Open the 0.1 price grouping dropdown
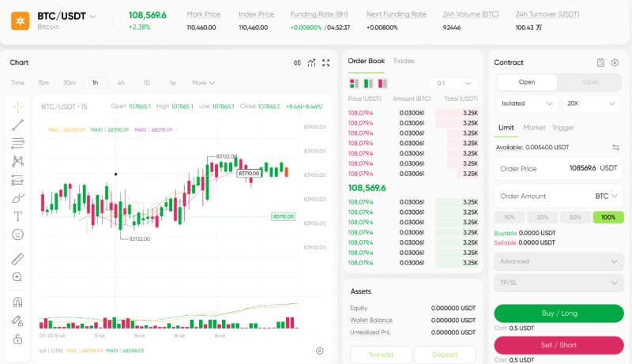This screenshot has width=632, height=364. tap(453, 84)
